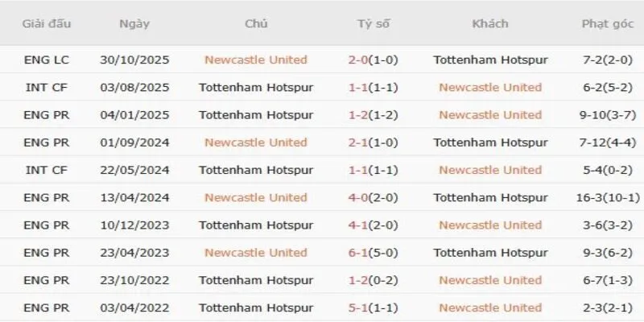Click the 16-3(10-1) corner kicks value

click(608, 197)
